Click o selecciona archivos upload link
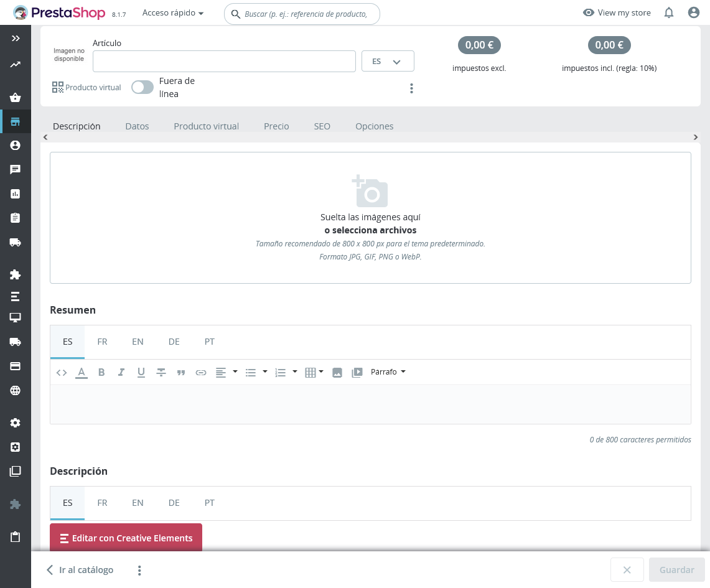710x588 pixels. [x=370, y=230]
